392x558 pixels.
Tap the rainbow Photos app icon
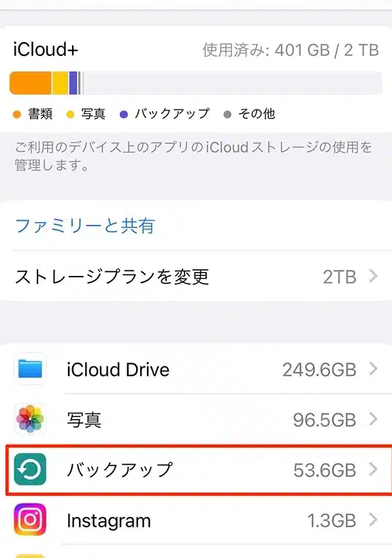point(29,419)
